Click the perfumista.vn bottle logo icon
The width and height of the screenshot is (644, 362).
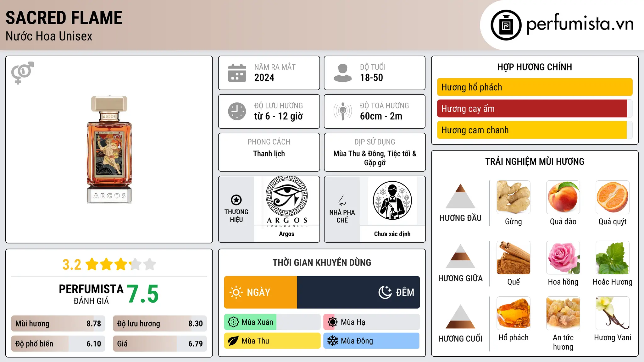click(x=506, y=25)
